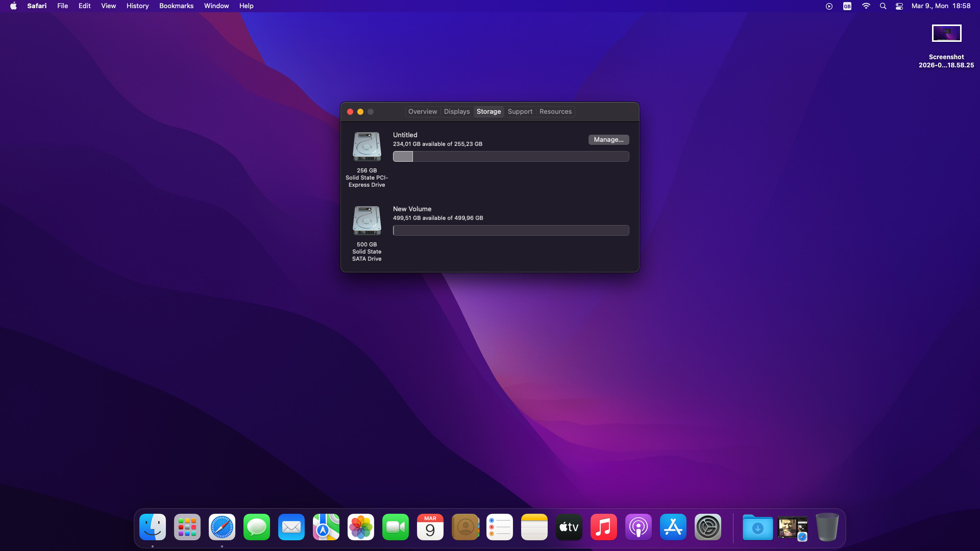Open Launchpad from the Dock
This screenshot has width=980, height=551.
click(x=187, y=527)
